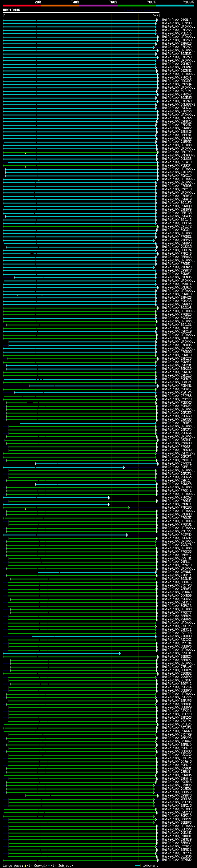
Task: Open hit UniRef100_C0LGH2
Action: tap(176, 538)
